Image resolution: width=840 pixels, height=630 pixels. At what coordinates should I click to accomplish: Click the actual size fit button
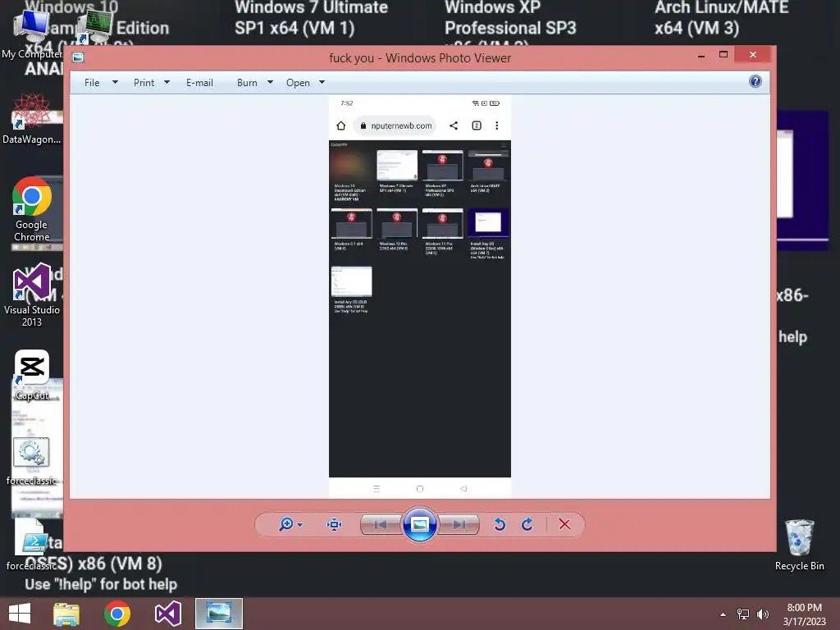click(335, 524)
